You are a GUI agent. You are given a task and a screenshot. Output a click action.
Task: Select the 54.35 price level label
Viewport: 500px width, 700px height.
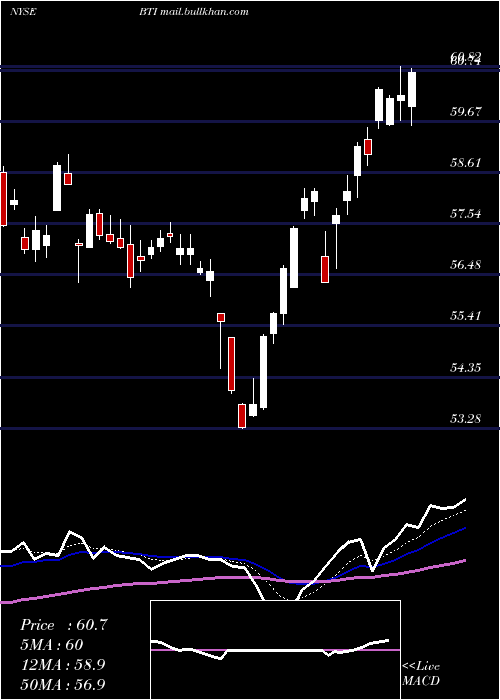(466, 368)
